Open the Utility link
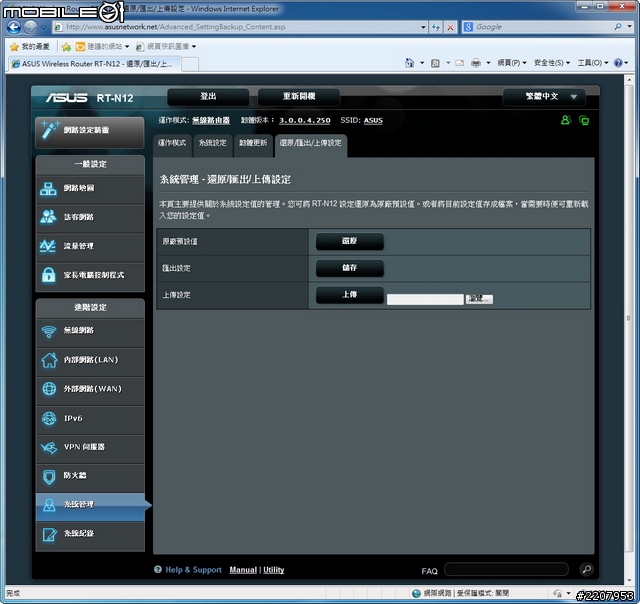 (273, 570)
